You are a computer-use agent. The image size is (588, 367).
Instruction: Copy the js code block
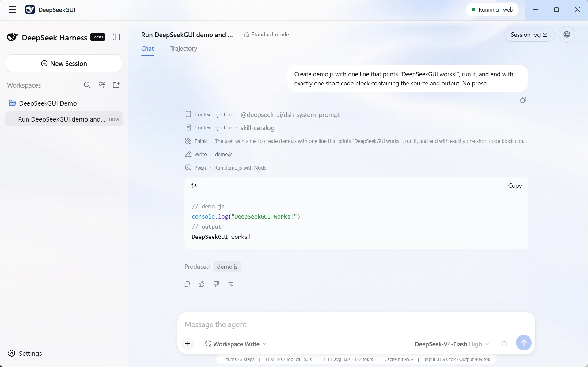(515, 185)
